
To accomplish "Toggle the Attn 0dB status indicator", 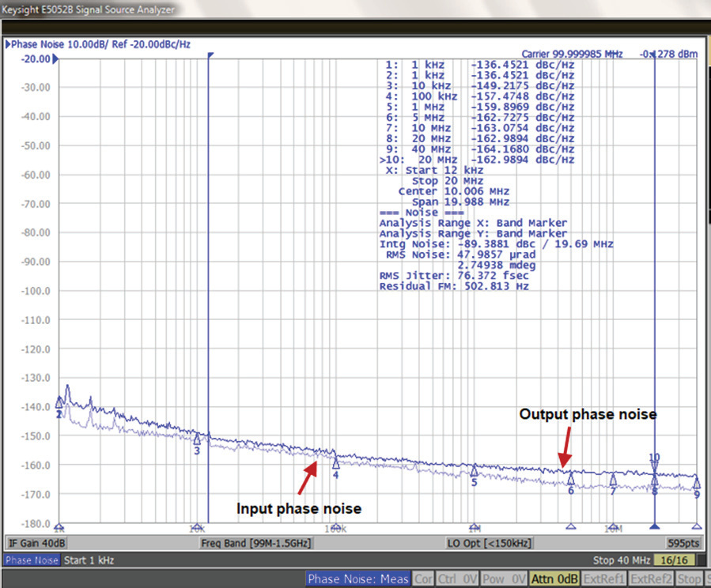I will [555, 579].
